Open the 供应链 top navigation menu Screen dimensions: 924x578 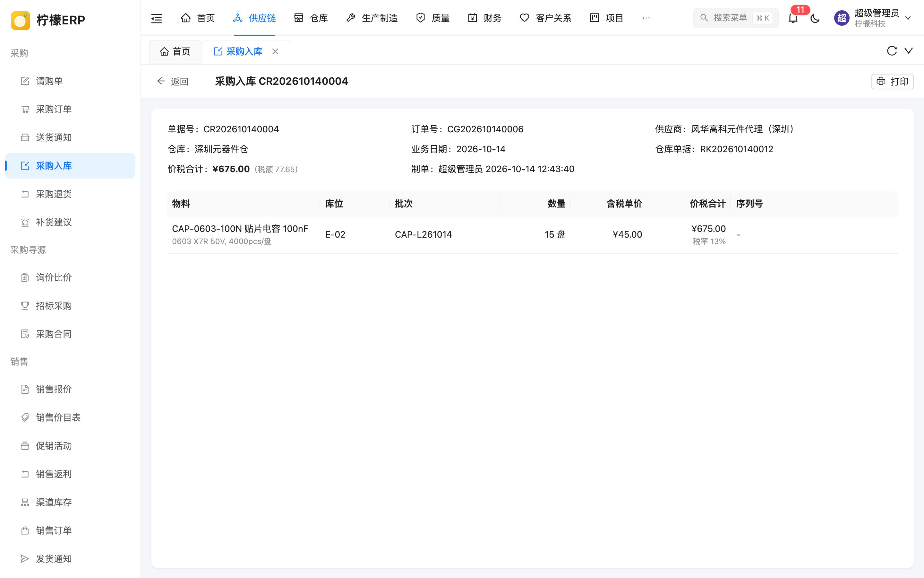[x=254, y=18]
